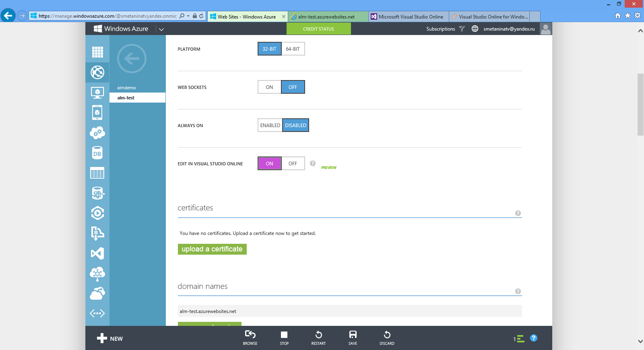Open Cloud Services gears icon in sidebar

[97, 133]
